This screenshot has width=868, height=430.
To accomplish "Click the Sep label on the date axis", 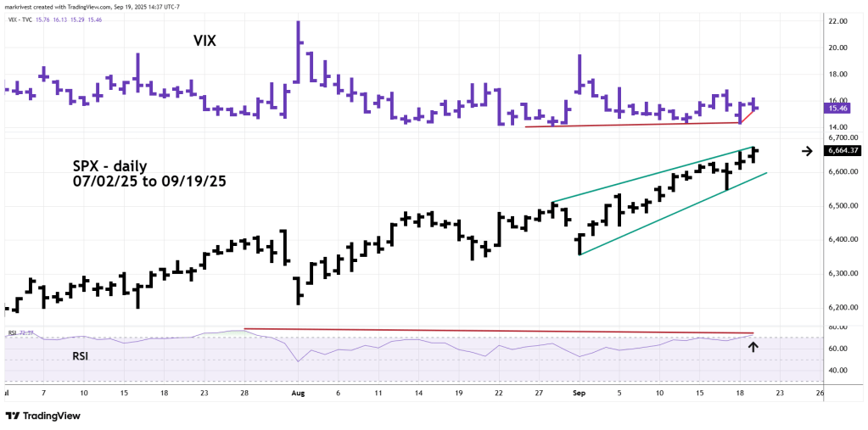I will 579,394.
